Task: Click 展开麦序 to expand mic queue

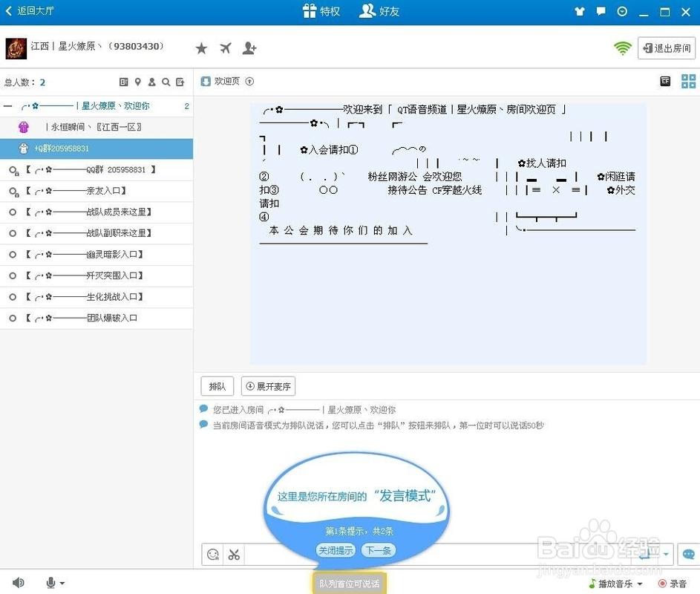Action: coord(268,386)
